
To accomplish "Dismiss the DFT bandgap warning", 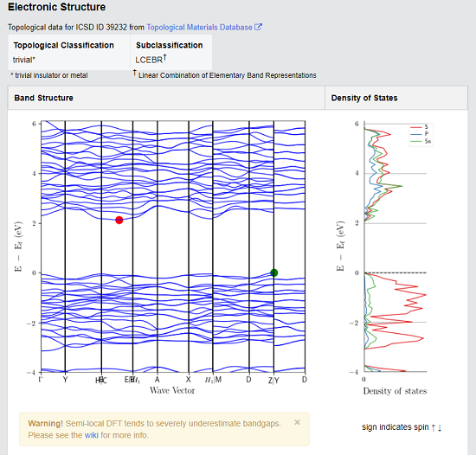I will tap(297, 422).
